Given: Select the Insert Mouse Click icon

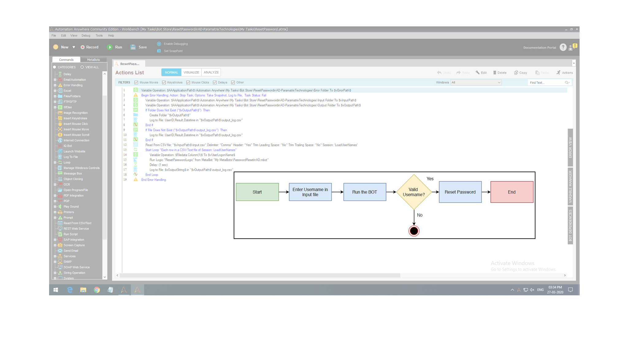Looking at the screenshot, I should (60, 124).
